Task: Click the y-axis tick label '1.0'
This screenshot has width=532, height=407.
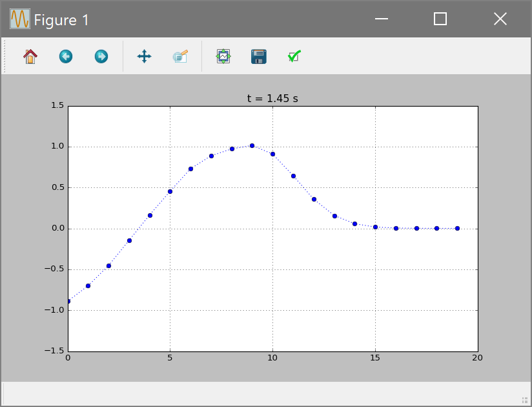Action: pyautogui.click(x=57, y=146)
